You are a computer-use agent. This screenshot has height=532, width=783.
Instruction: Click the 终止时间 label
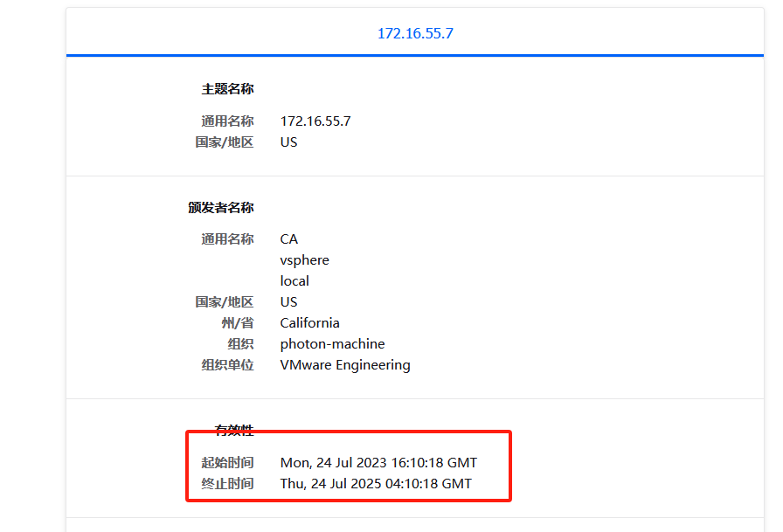click(x=228, y=484)
